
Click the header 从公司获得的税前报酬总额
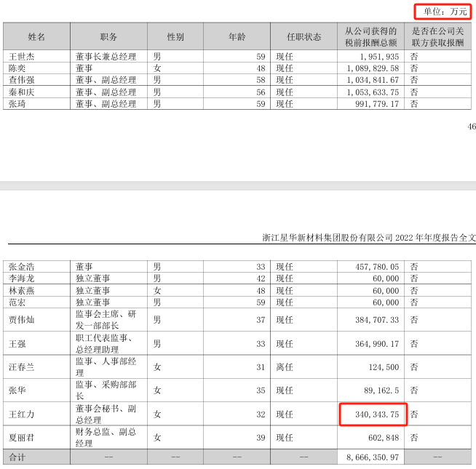click(370, 36)
